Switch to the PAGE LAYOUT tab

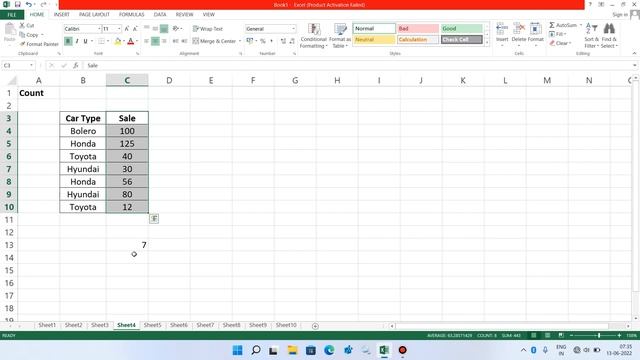click(x=94, y=14)
